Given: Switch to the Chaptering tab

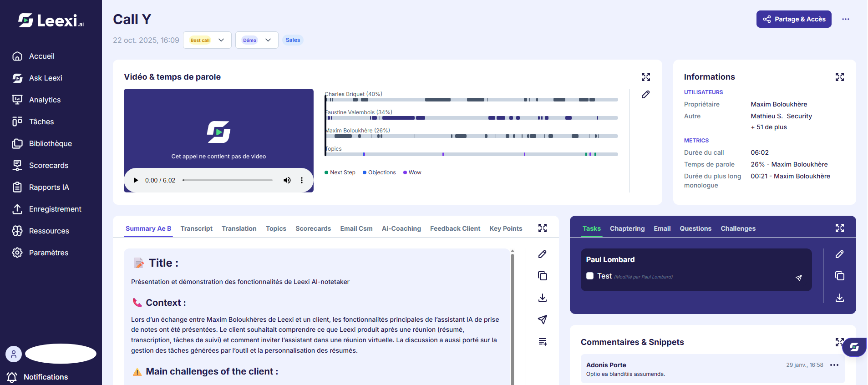Looking at the screenshot, I should [x=627, y=228].
